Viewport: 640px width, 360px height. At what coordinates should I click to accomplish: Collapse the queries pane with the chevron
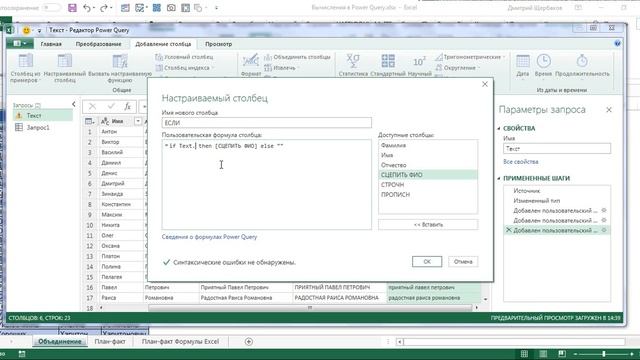(73, 104)
